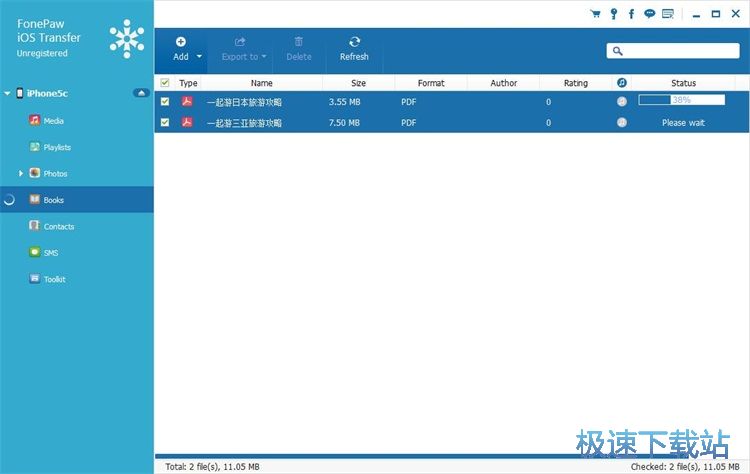Click the Add plus icon
Viewport: 750px width, 474px height.
[180, 42]
